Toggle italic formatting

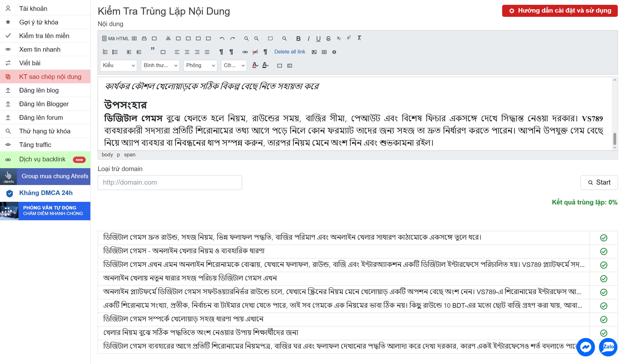tap(308, 38)
